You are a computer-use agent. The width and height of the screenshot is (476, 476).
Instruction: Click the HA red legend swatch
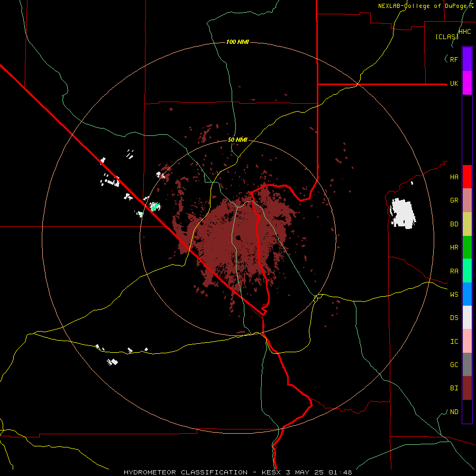coord(467,177)
